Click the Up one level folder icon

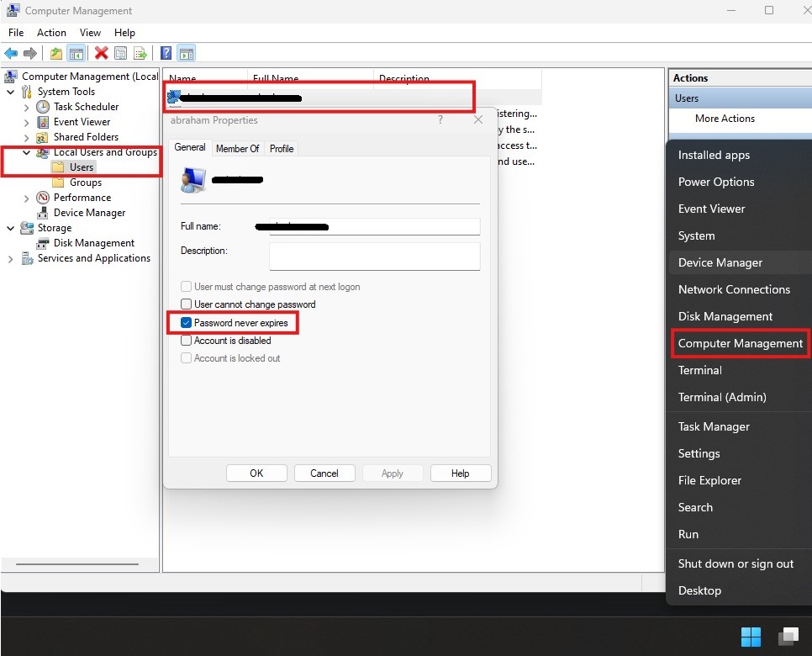point(56,53)
